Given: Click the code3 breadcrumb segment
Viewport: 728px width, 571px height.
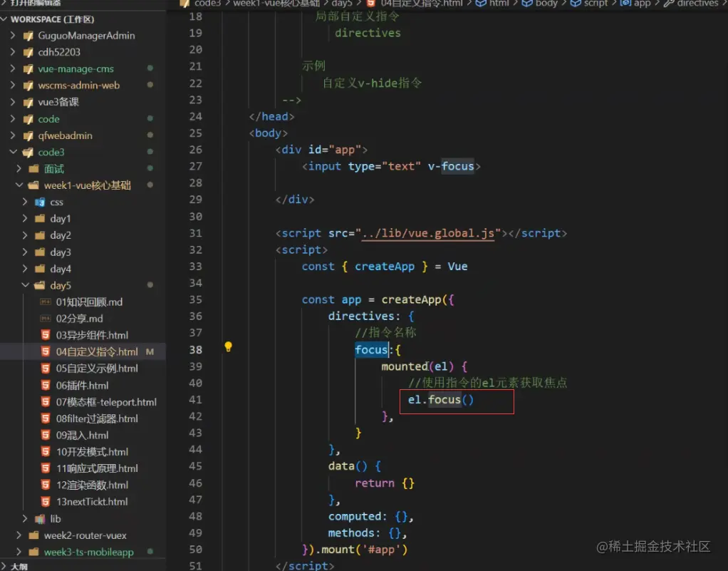Looking at the screenshot, I should (x=207, y=4).
